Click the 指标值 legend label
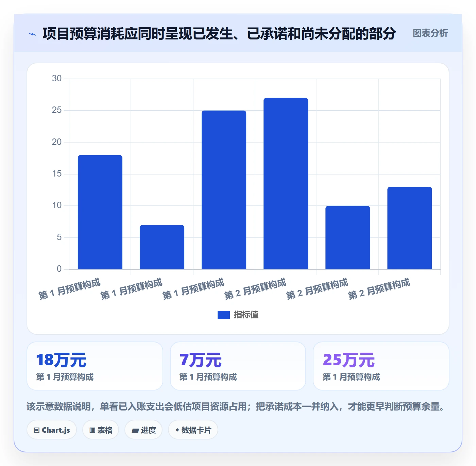 click(x=246, y=315)
